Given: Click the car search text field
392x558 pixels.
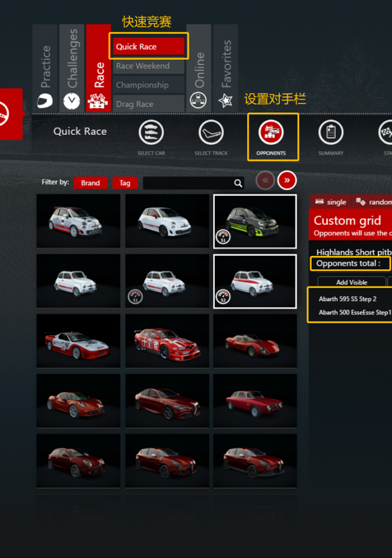Looking at the screenshot, I should click(x=189, y=183).
